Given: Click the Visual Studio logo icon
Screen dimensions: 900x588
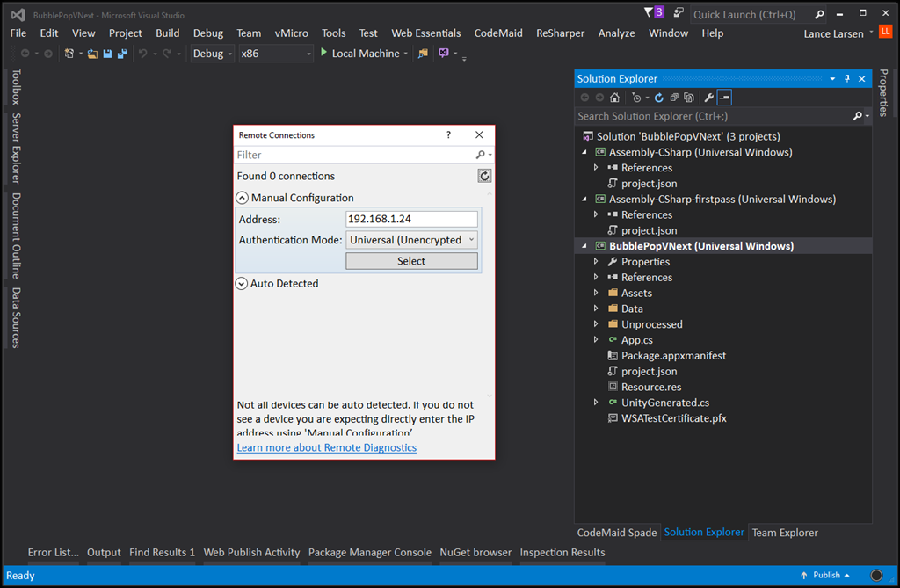Looking at the screenshot, I should click(x=18, y=15).
